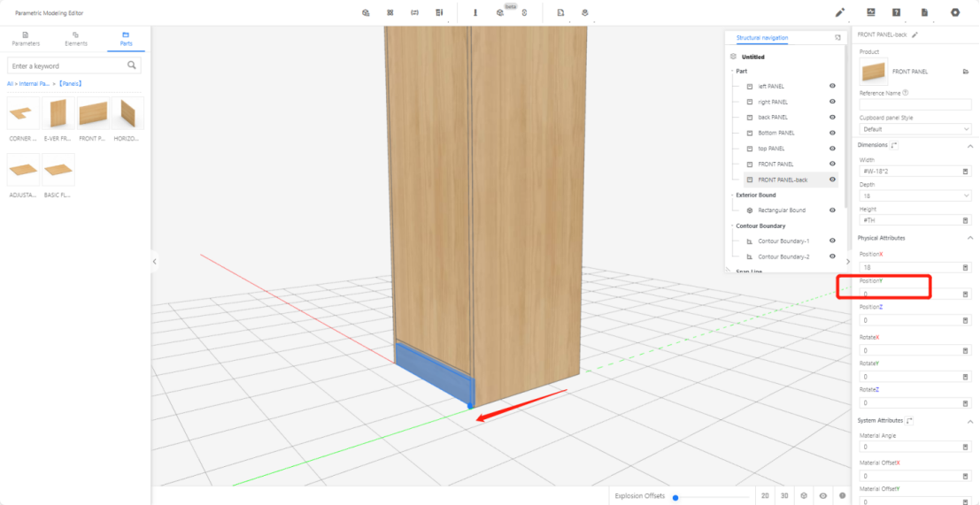Collapse the Physical Attributes section
Screen dimensions: 980x505
click(969, 238)
